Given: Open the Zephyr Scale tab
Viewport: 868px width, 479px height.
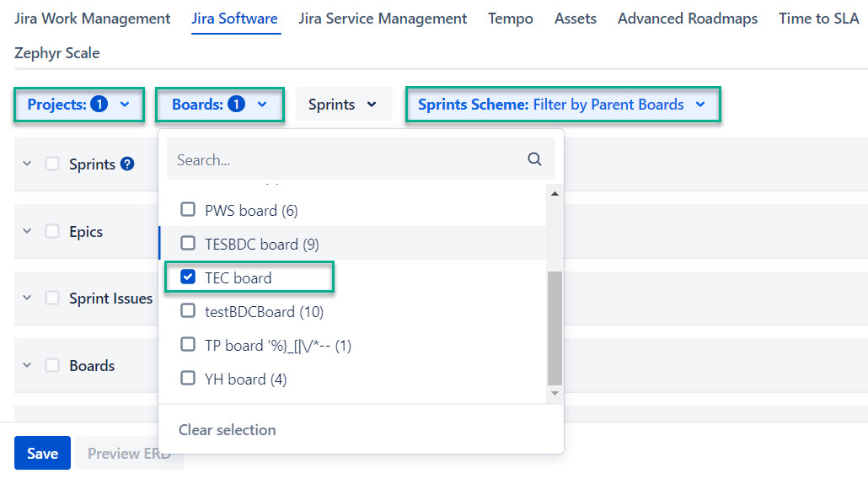Looking at the screenshot, I should (56, 52).
